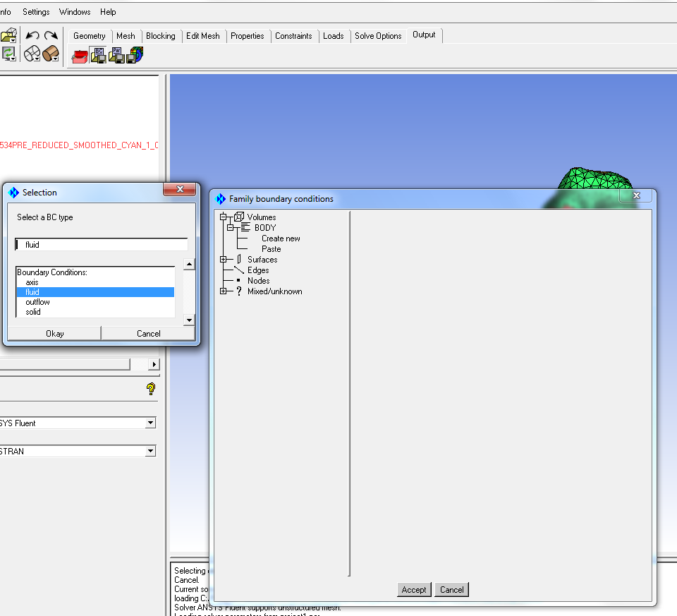
Task: Click the refresh/update display icon
Action: pos(8,54)
